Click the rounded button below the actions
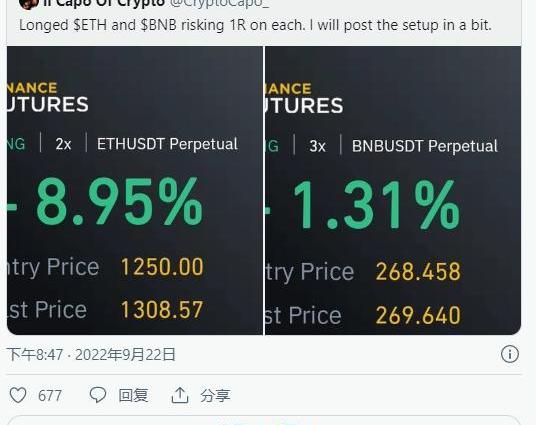This screenshot has width=536, height=425. [x=264, y=421]
